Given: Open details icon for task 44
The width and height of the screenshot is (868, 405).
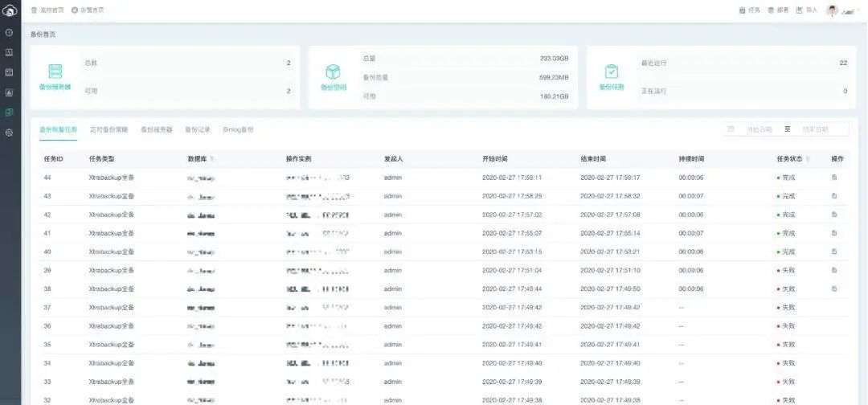Looking at the screenshot, I should (x=834, y=178).
